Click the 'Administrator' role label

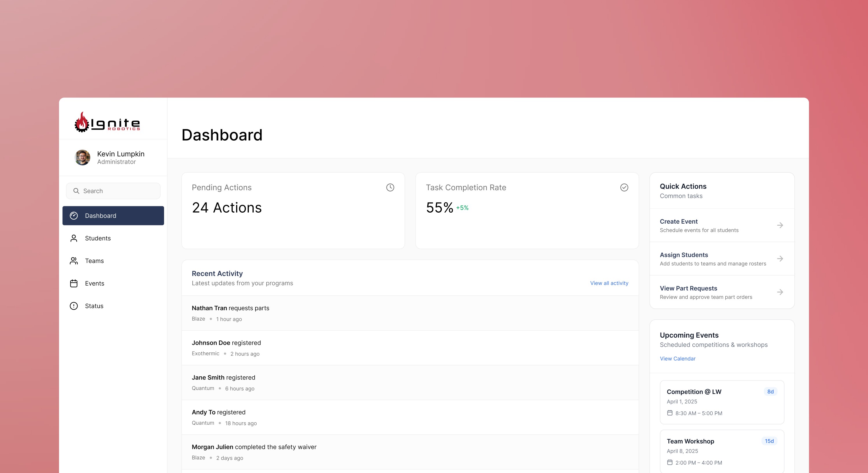pyautogui.click(x=117, y=162)
